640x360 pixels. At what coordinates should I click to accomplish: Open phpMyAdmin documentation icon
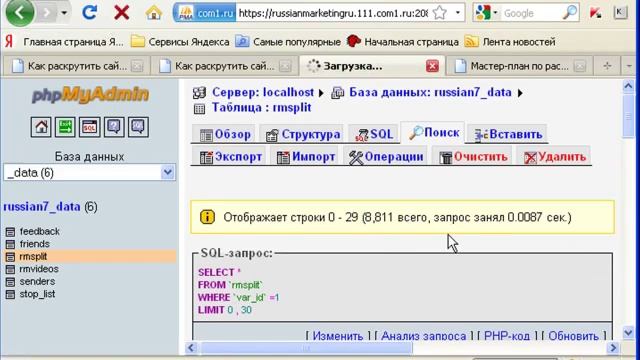coord(114,127)
